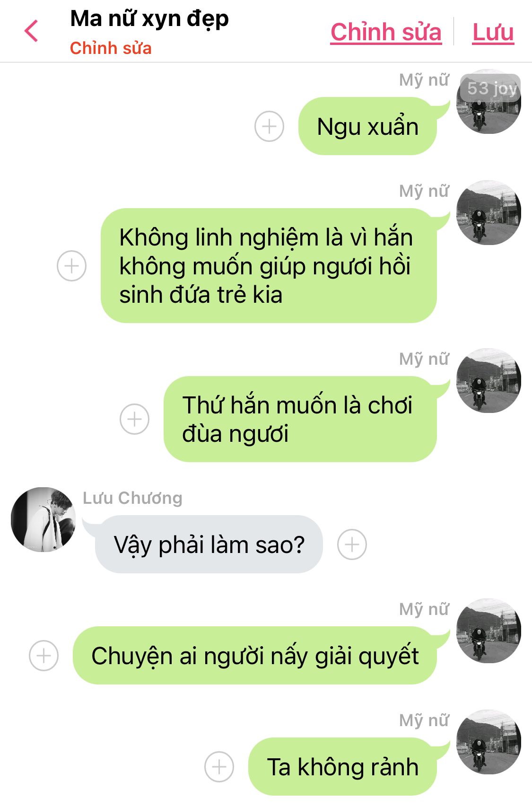Select the "Ta không rảnh" bubble

click(x=342, y=767)
